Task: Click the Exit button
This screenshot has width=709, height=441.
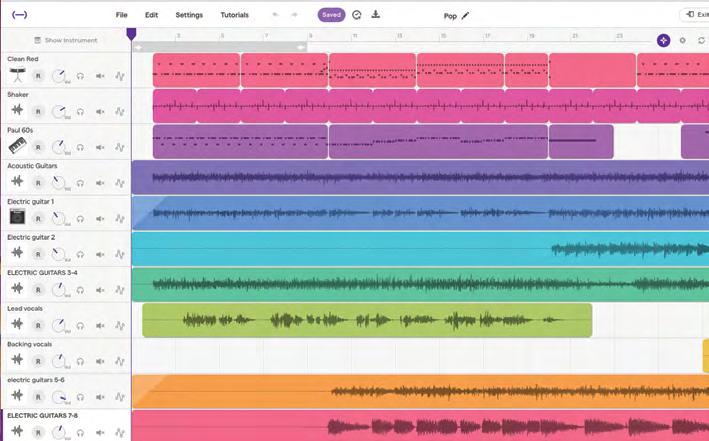Action: (696, 15)
